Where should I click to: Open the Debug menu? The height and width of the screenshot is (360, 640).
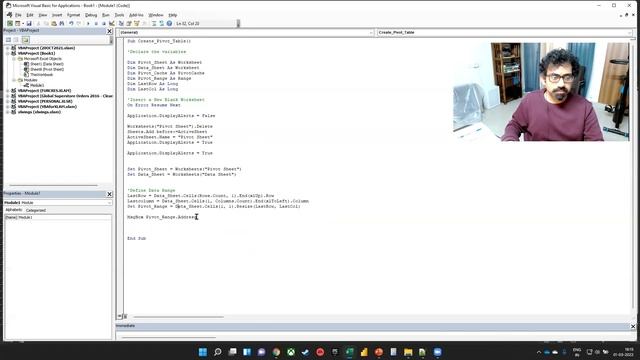91,15
